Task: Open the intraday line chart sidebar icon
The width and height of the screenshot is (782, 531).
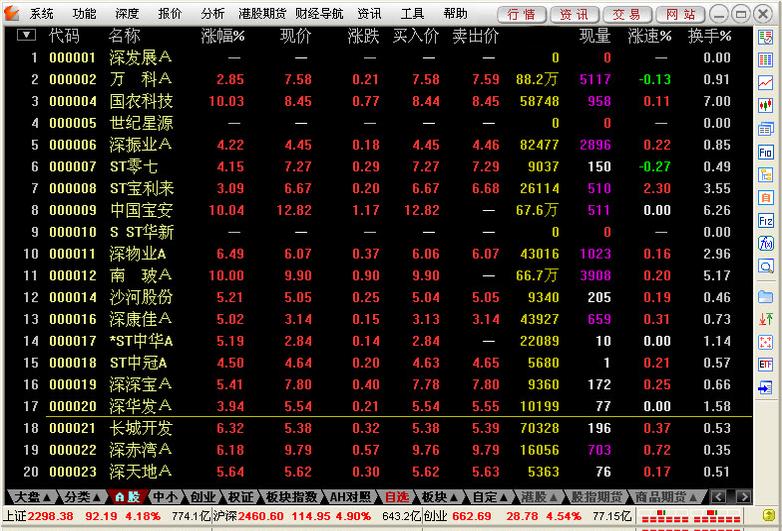Action: pos(766,83)
